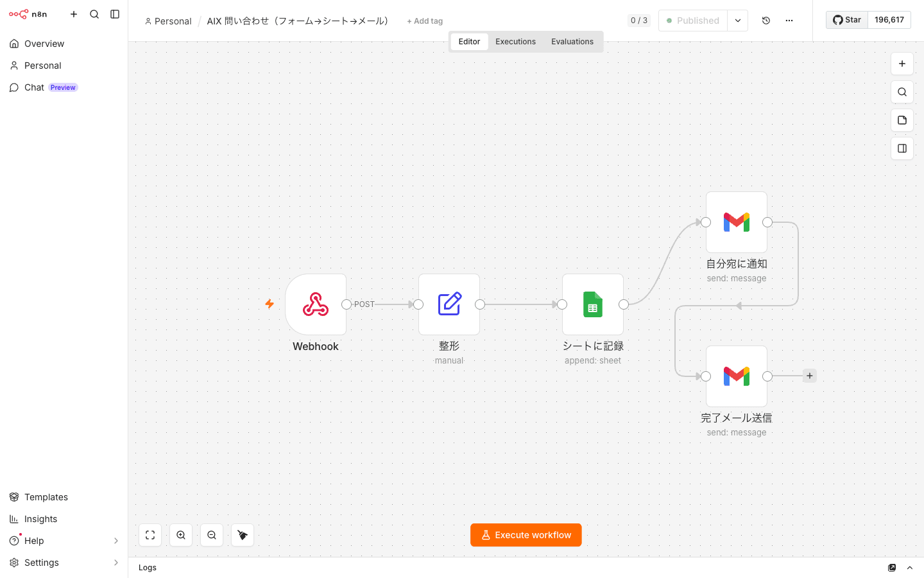Click the シートに記録 output connector

click(624, 304)
